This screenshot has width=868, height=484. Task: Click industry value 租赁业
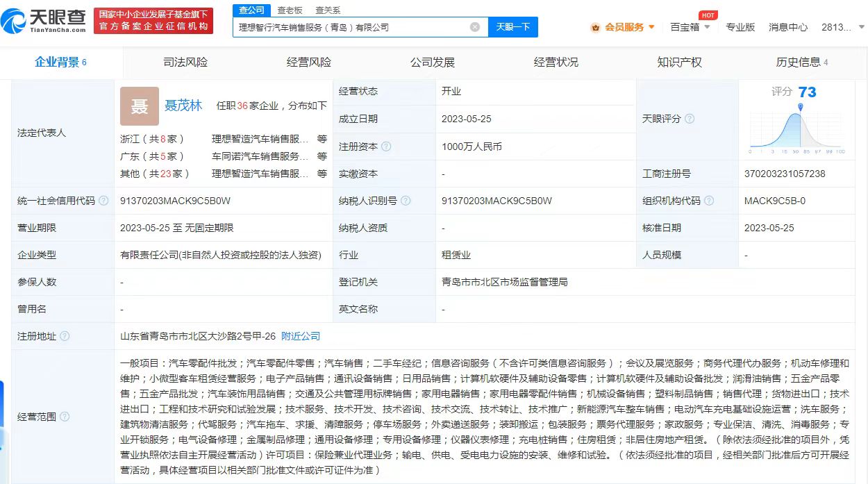(456, 255)
